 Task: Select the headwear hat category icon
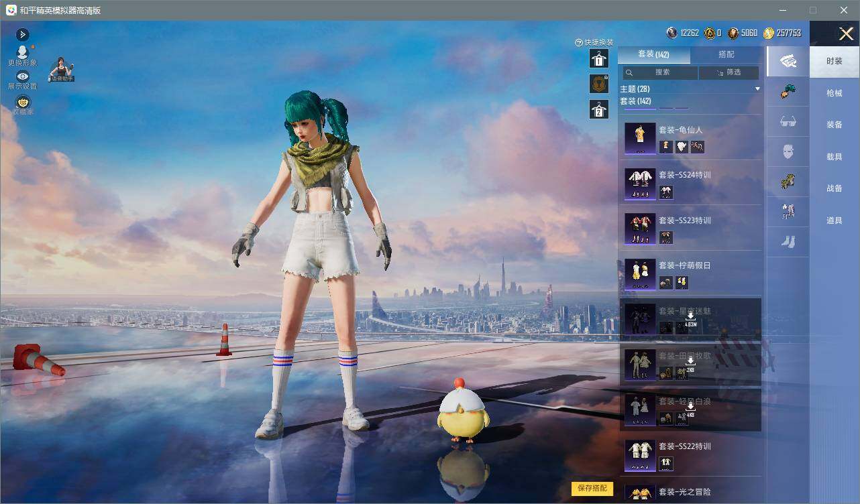point(788,92)
